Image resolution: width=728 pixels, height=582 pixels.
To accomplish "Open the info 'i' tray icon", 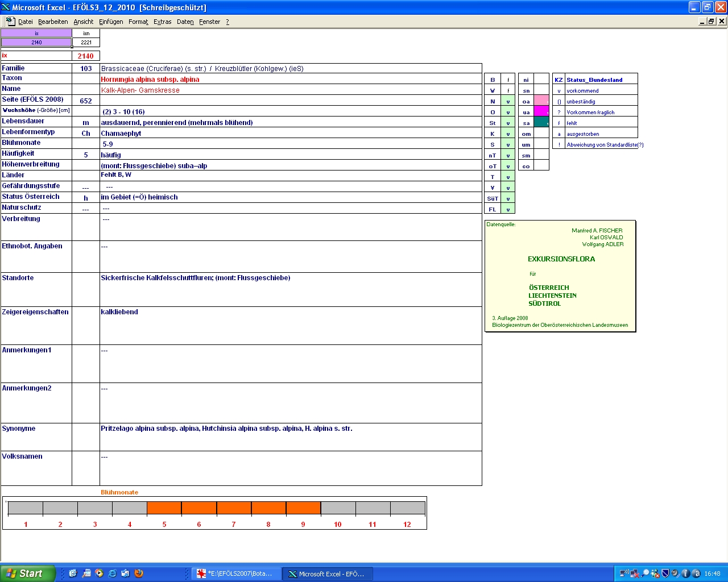I will [x=686, y=573].
